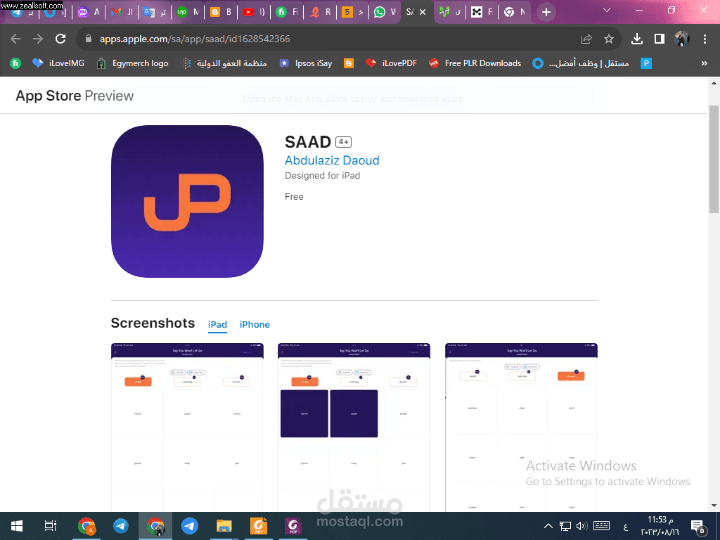The width and height of the screenshot is (720, 540).
Task: Click the SAAD app icon image
Action: tap(187, 201)
